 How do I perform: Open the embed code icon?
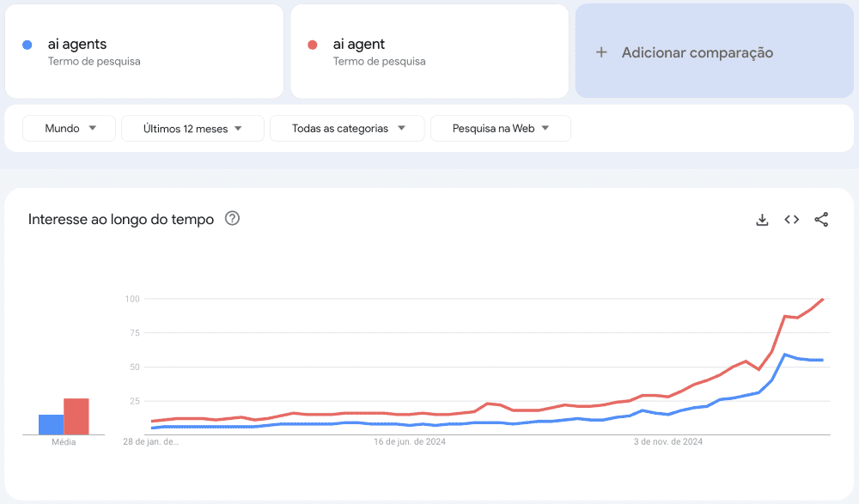[792, 220]
